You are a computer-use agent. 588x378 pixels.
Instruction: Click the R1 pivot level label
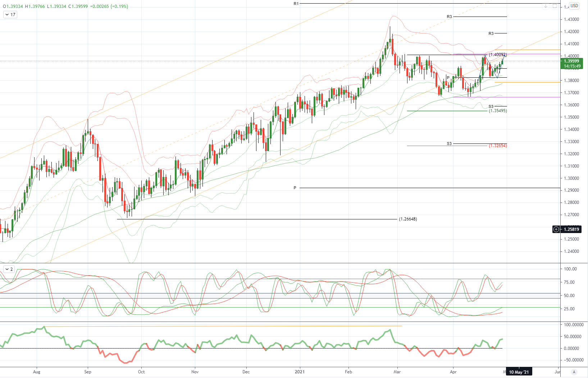tap(296, 4)
